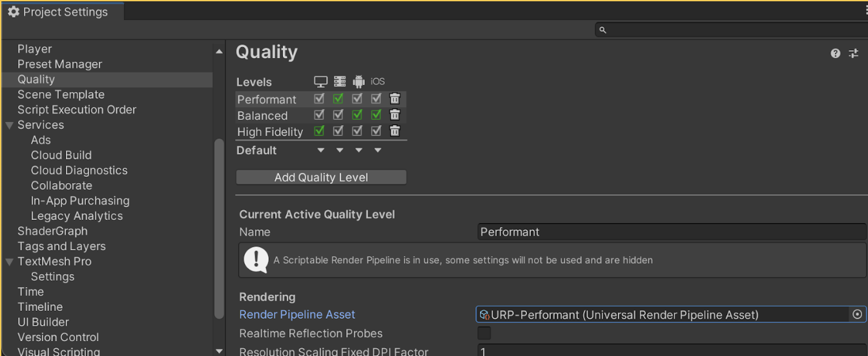Collapse the Services tree section
The width and height of the screenshot is (868, 356).
(x=10, y=125)
